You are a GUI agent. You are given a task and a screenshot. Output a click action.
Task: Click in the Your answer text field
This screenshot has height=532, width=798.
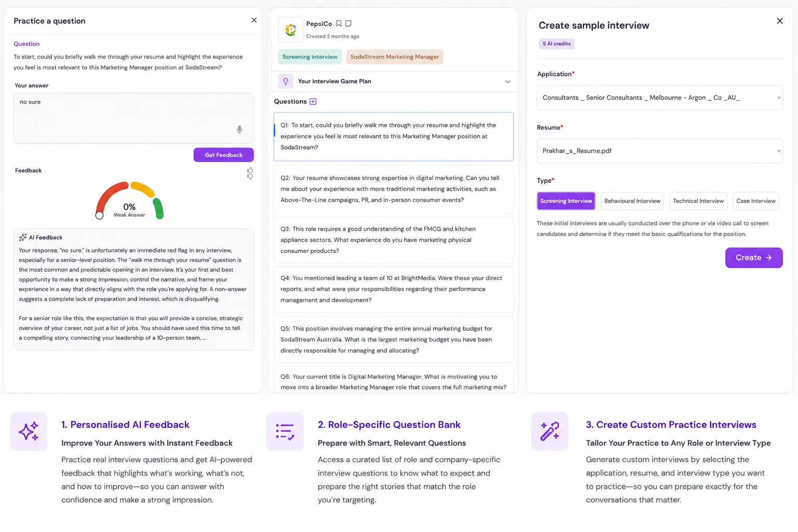[x=134, y=118]
